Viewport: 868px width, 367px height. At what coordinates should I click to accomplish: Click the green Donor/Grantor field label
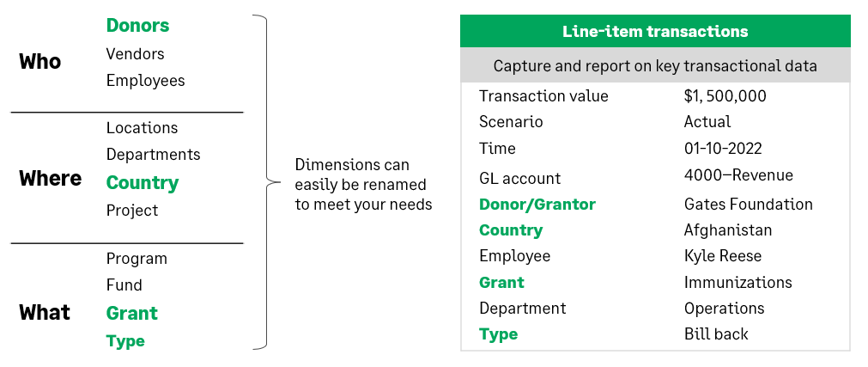pos(537,205)
